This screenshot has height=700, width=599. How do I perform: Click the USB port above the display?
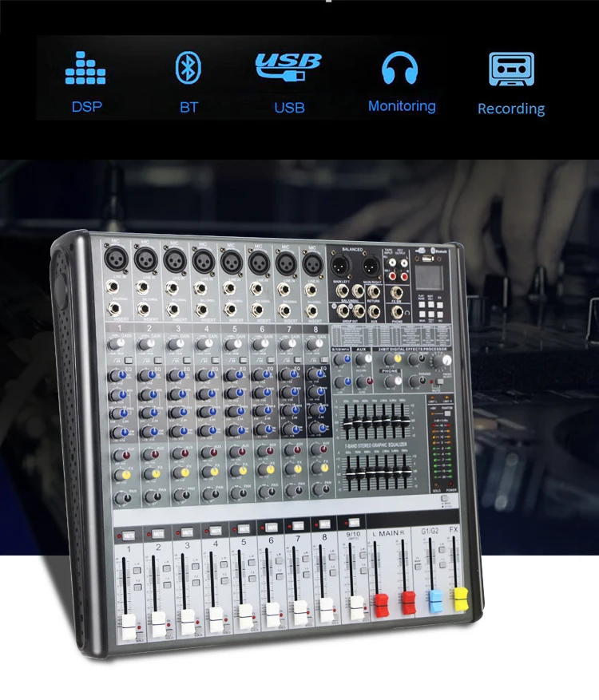426,259
